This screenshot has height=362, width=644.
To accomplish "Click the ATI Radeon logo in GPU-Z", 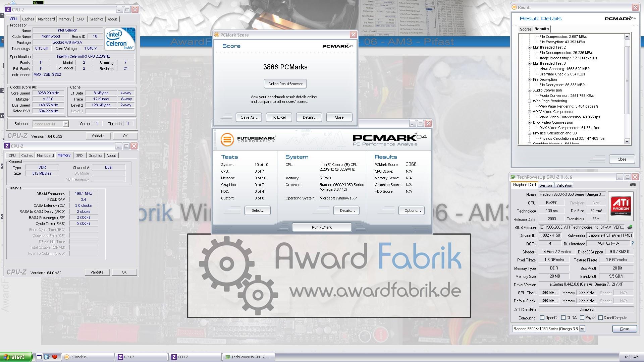I will coord(621,206).
